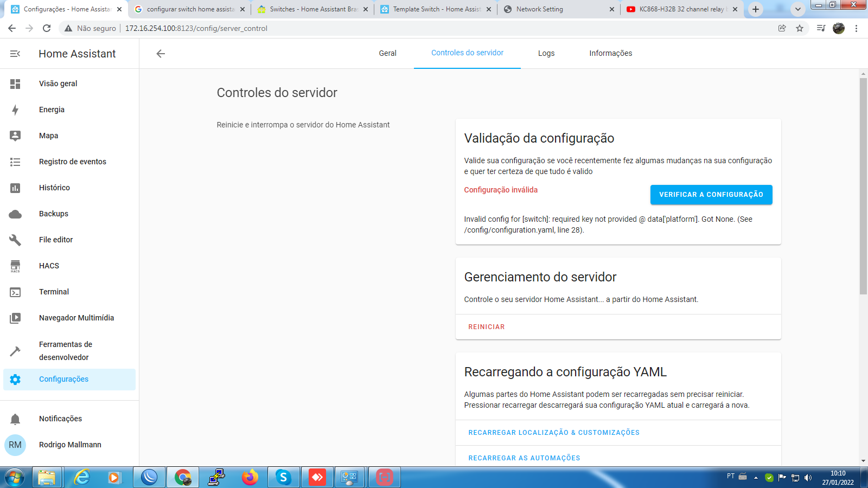Open the Histórico chart icon
Image resolution: width=868 pixels, height=488 pixels.
click(x=15, y=188)
